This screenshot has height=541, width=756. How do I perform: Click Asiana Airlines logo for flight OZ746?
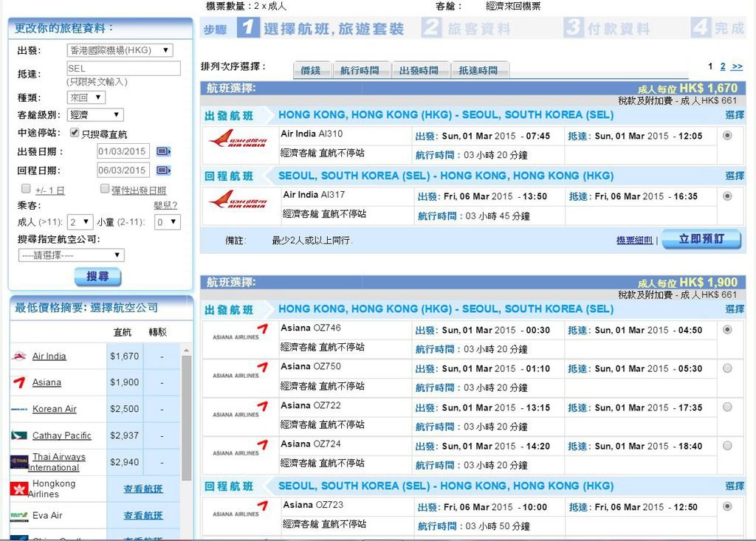click(240, 331)
